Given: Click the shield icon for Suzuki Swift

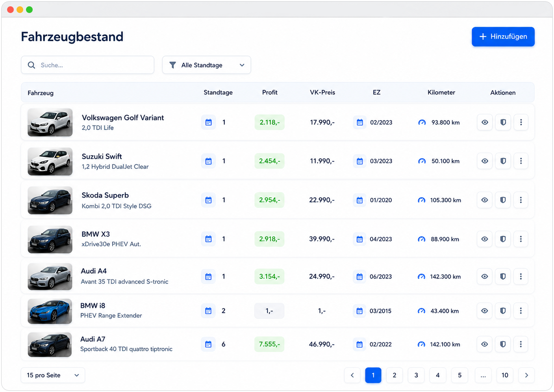Looking at the screenshot, I should pos(503,161).
